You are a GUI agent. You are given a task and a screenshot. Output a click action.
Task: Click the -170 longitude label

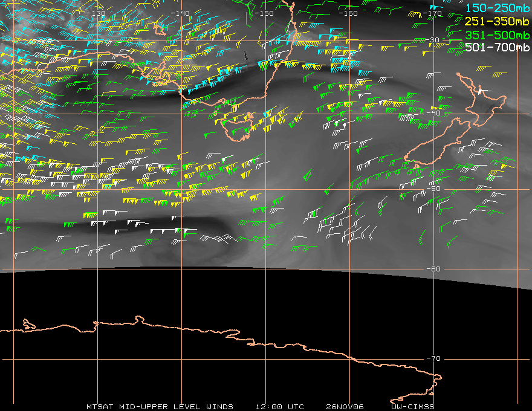pos(433,13)
